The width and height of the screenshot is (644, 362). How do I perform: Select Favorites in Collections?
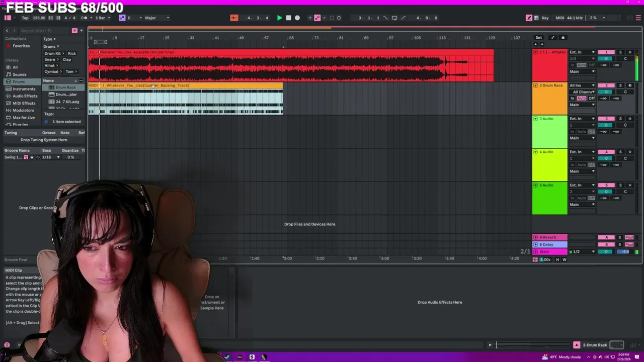21,46
